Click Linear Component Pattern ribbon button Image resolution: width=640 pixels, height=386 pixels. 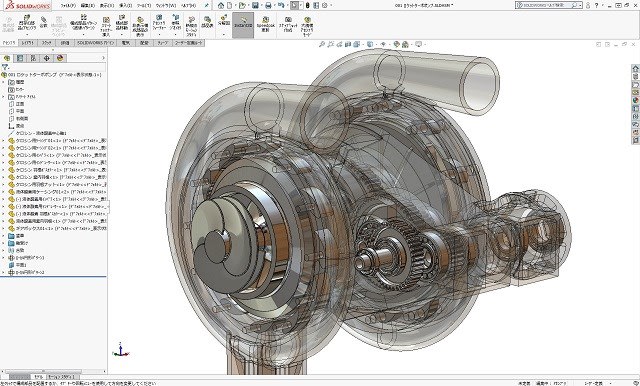[83, 23]
